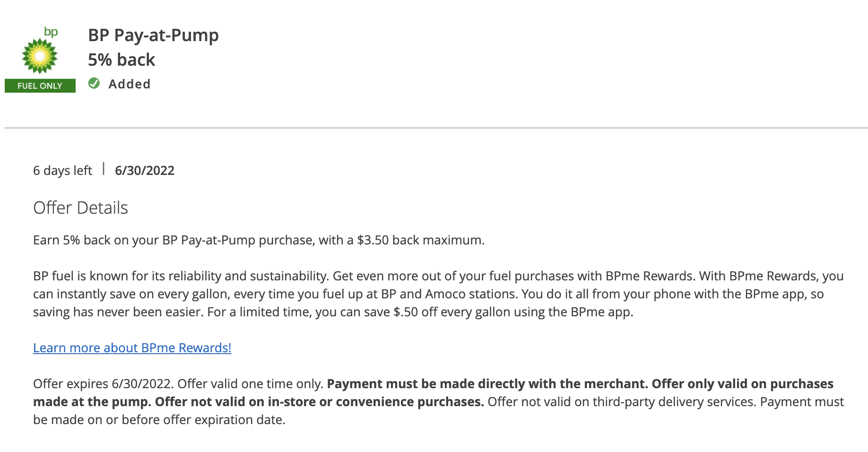
Task: Open Learn more about BPme Rewards link
Action: click(132, 348)
